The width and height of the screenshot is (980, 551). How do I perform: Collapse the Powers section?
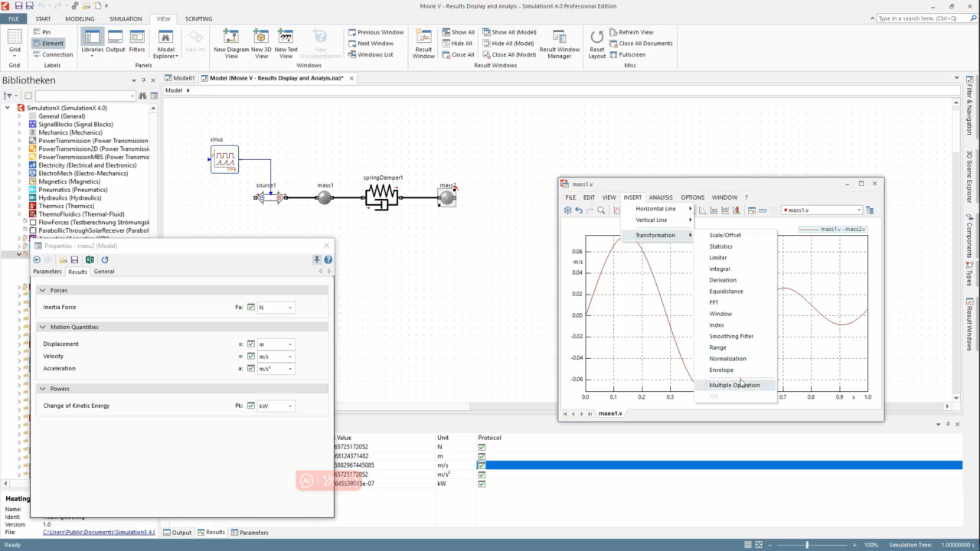(42, 389)
